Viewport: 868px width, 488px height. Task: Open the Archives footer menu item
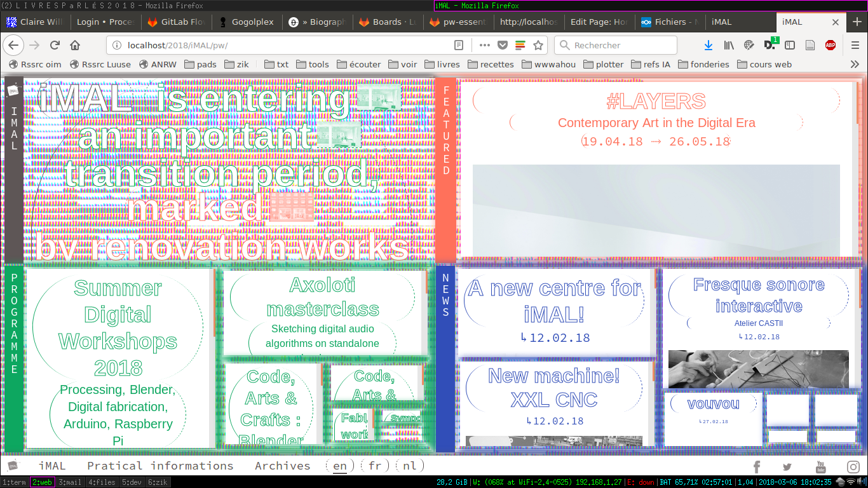click(x=283, y=466)
